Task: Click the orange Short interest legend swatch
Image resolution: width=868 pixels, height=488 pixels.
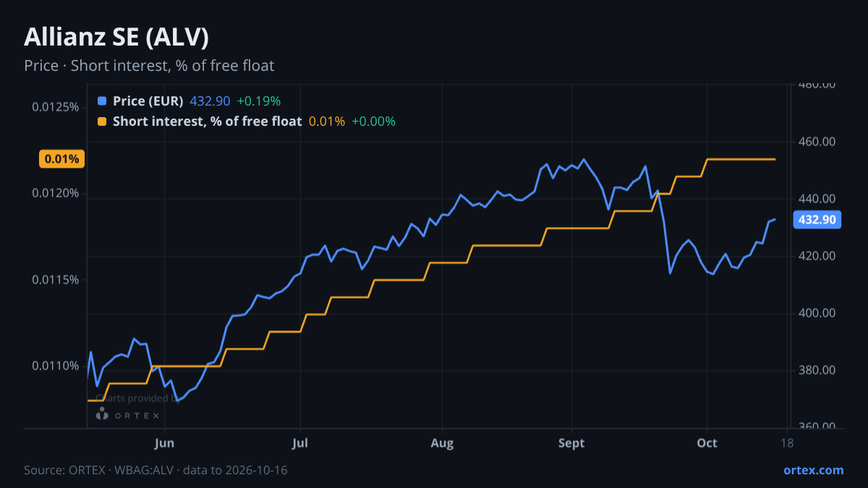Action: pyautogui.click(x=101, y=121)
